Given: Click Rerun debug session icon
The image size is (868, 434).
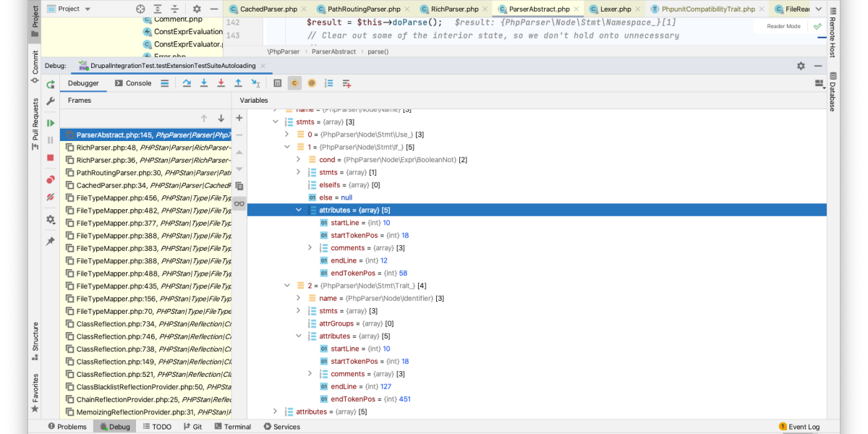Looking at the screenshot, I should (51, 84).
